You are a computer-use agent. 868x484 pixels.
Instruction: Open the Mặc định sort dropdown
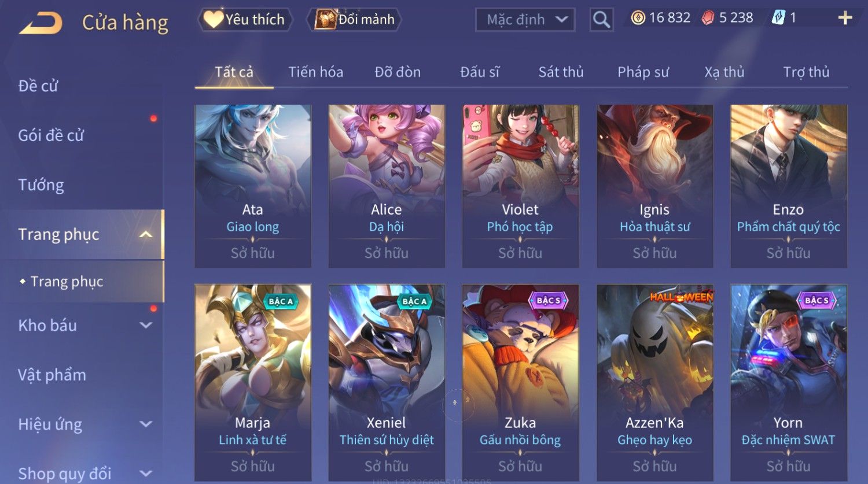[x=525, y=20]
